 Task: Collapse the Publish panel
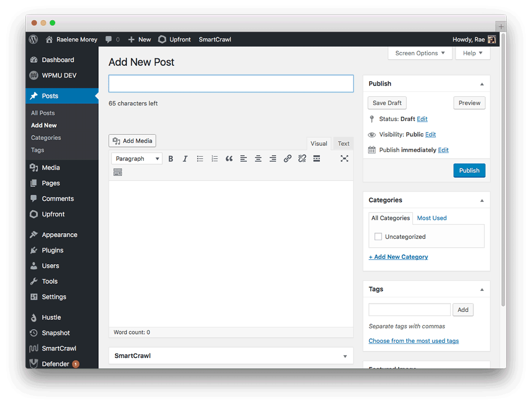482,83
